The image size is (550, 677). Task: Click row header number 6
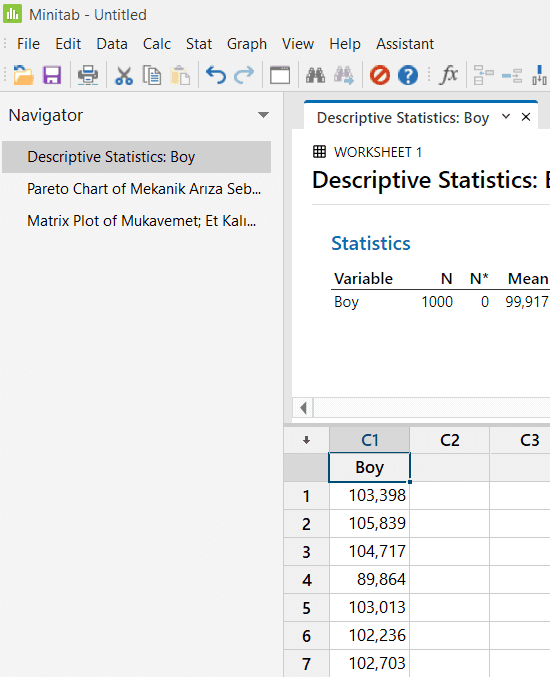(307, 636)
